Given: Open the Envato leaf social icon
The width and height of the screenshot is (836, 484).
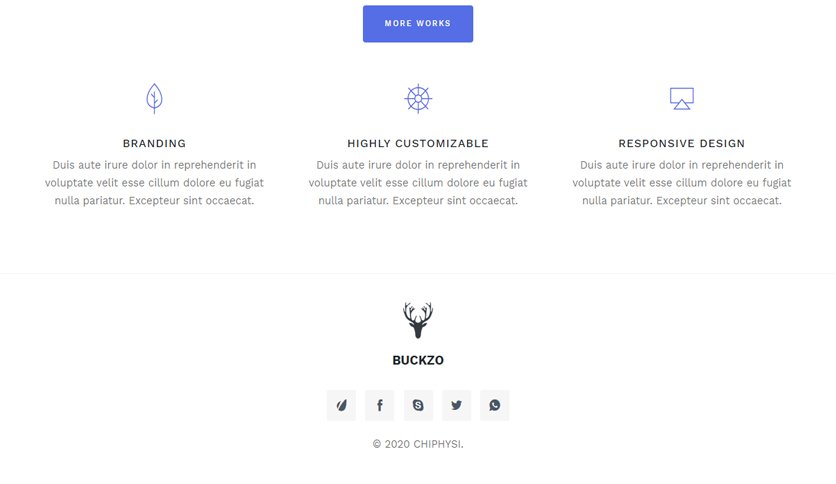Looking at the screenshot, I should click(x=341, y=405).
